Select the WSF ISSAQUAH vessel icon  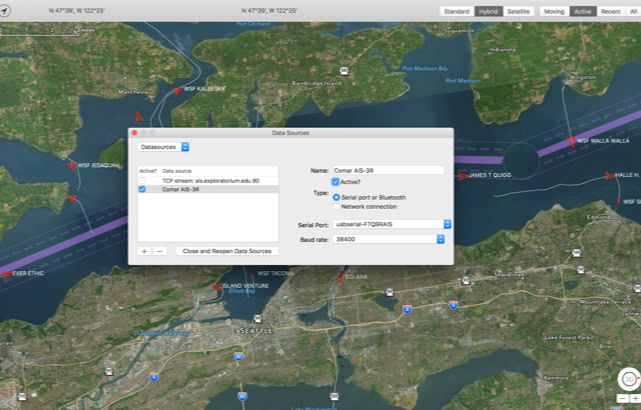coord(72,166)
